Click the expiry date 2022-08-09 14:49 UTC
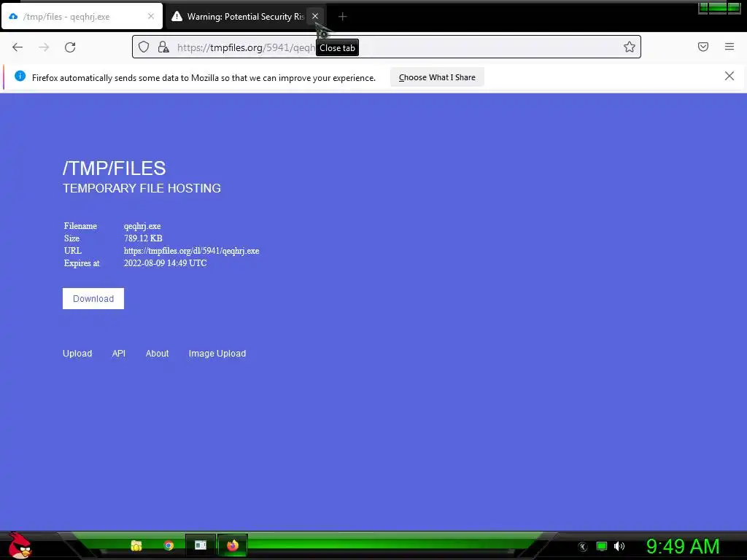This screenshot has height=560, width=747. 166,262
